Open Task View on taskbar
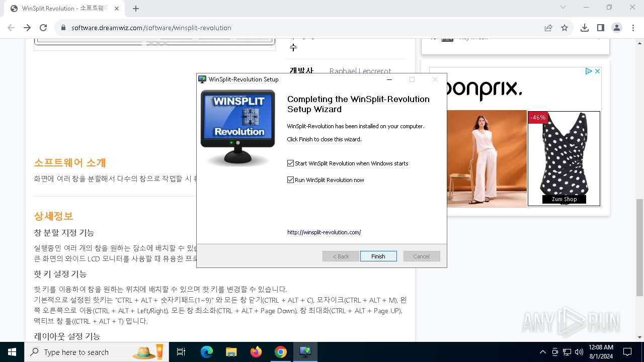This screenshot has height=362, width=644. click(x=181, y=352)
